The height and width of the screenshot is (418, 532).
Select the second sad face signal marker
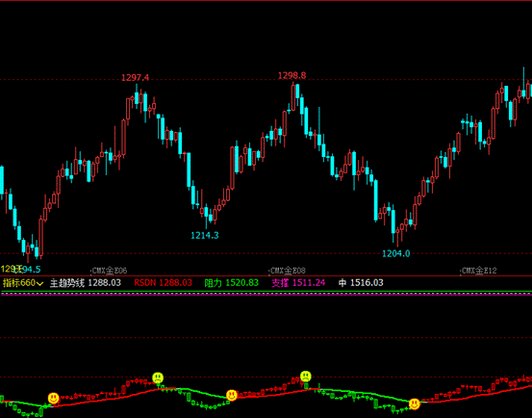(x=306, y=376)
